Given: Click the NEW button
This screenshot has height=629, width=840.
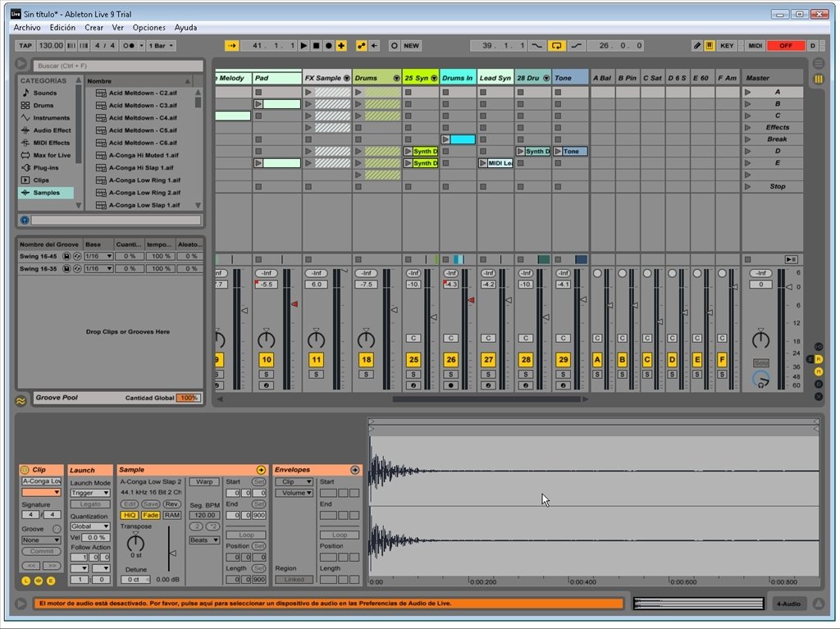Looking at the screenshot, I should pyautogui.click(x=412, y=46).
